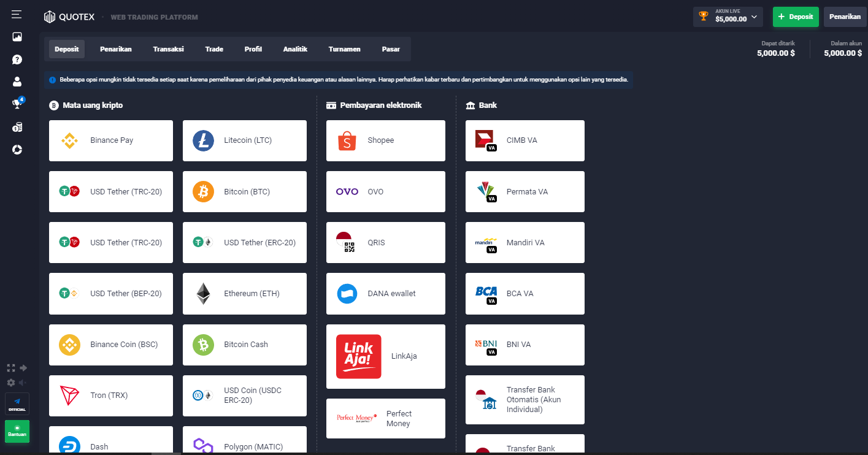Click the blue Dash logo
This screenshot has width=868, height=455.
69,446
